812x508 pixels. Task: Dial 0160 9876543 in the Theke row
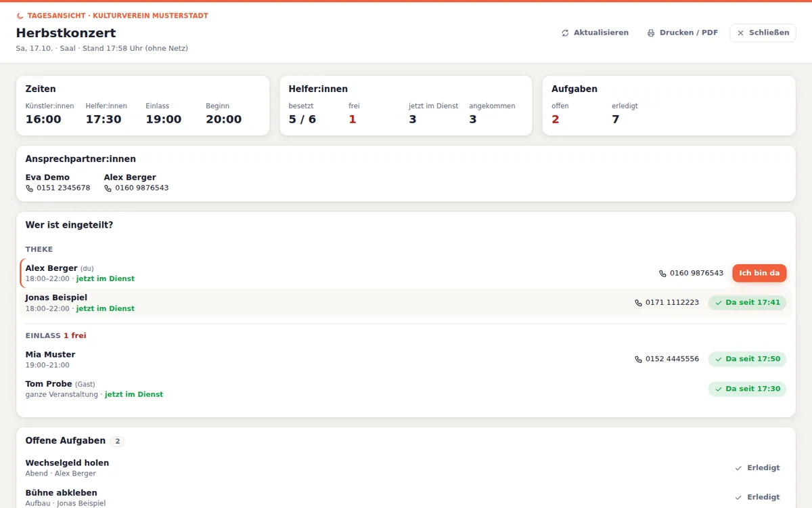point(691,274)
